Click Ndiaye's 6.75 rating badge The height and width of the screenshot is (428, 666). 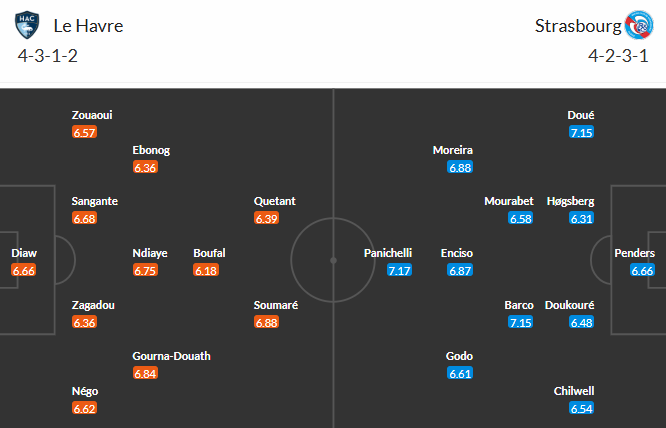(x=145, y=271)
